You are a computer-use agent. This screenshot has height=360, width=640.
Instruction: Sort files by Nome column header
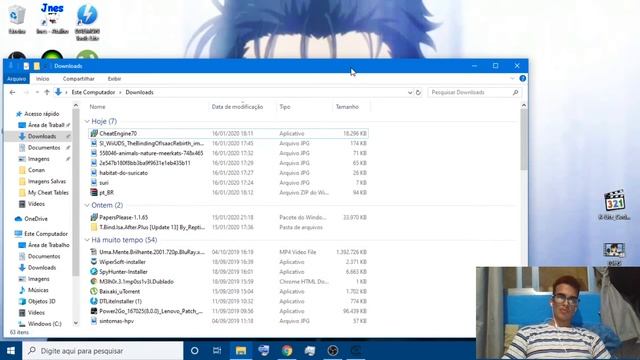tap(97, 107)
